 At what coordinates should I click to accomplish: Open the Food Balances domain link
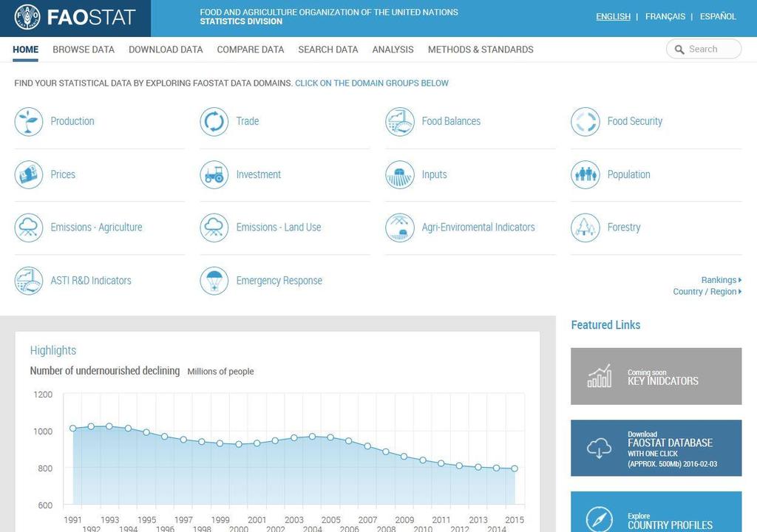[451, 121]
